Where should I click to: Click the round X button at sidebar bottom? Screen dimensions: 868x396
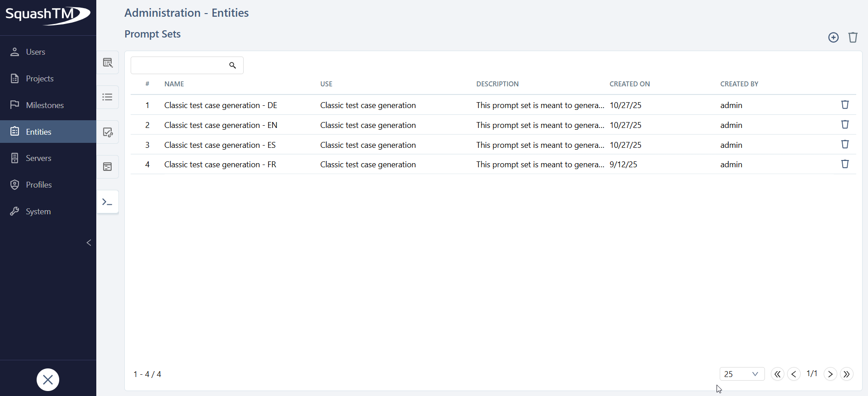tap(48, 380)
